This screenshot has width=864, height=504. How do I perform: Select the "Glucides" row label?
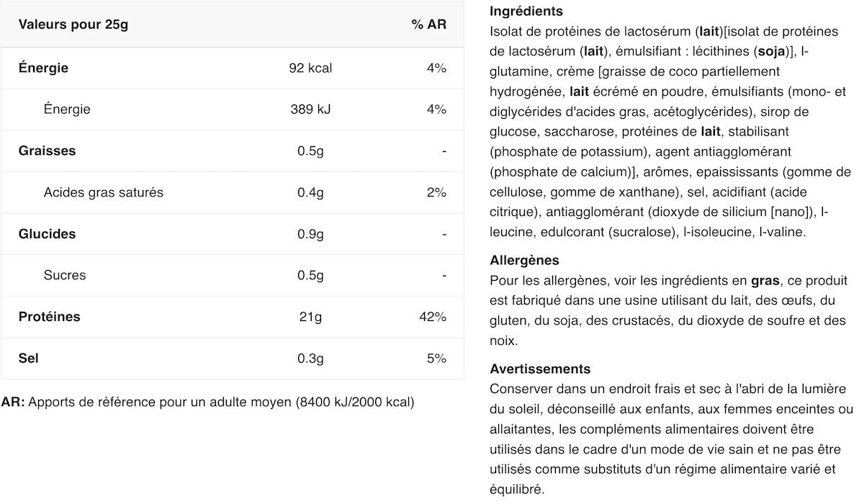coord(47,234)
